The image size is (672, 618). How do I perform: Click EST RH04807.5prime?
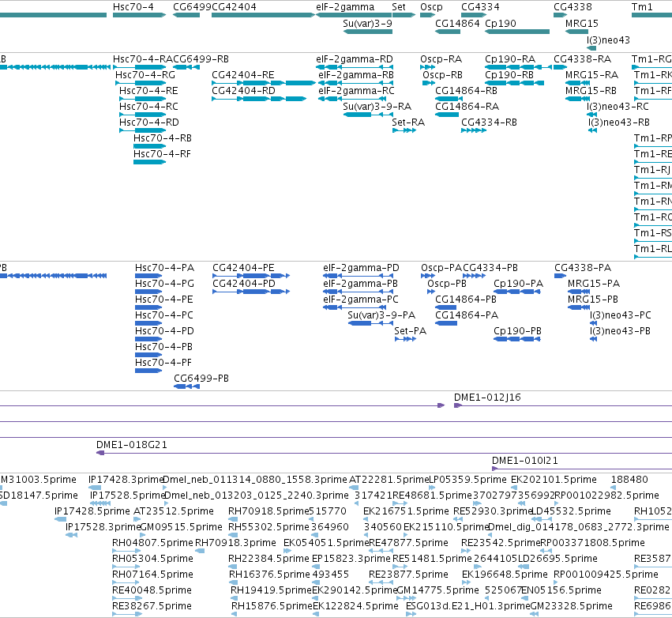[x=126, y=551]
